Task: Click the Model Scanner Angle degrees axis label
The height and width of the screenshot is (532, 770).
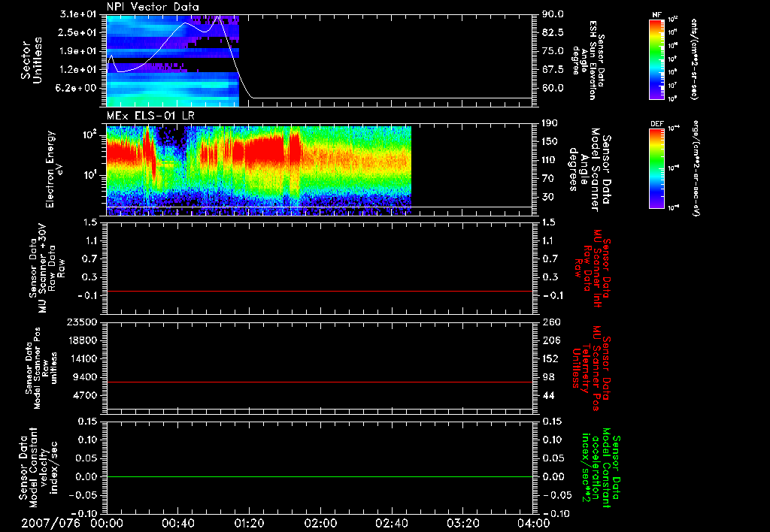Action: click(x=590, y=169)
